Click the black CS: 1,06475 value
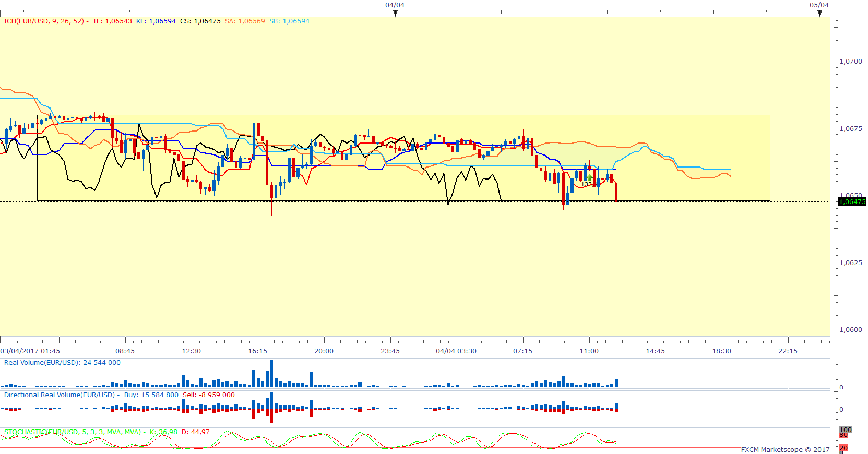Image resolution: width=868 pixels, height=454 pixels. [200, 21]
